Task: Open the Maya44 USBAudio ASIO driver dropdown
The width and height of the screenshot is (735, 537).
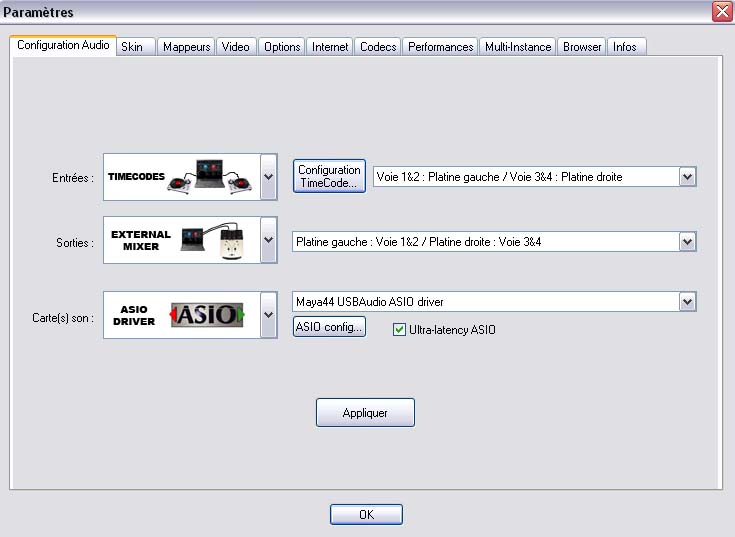Action: [494, 302]
